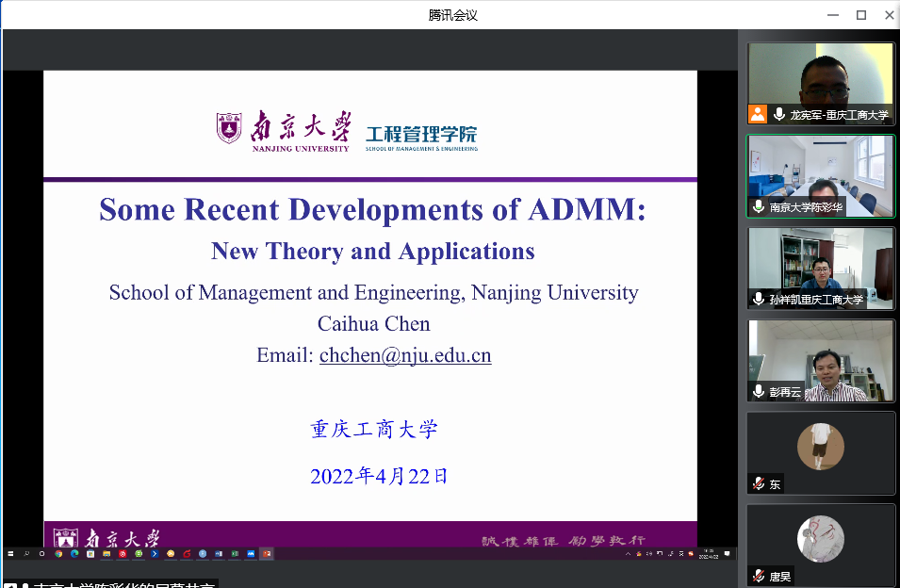Click the round avatar of participant 东

(820, 447)
